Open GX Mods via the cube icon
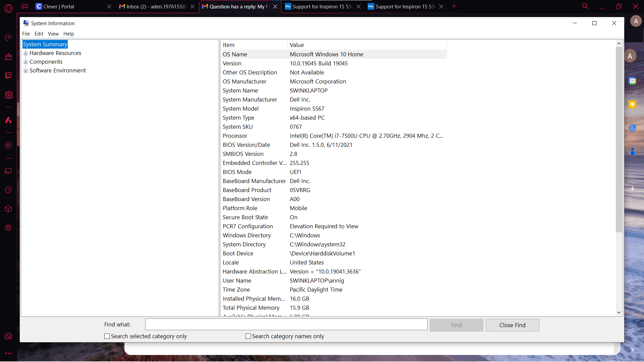Image resolution: width=644 pixels, height=362 pixels. [x=8, y=209]
